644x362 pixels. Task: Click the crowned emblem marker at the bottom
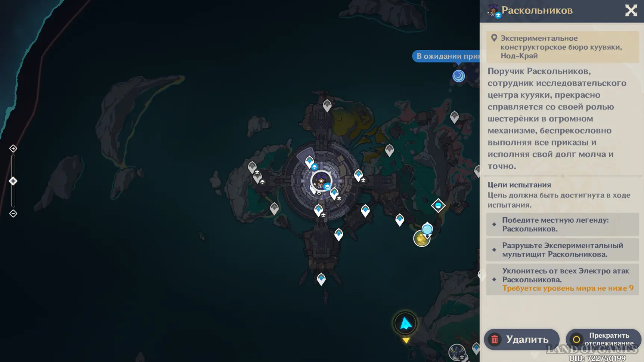457,352
